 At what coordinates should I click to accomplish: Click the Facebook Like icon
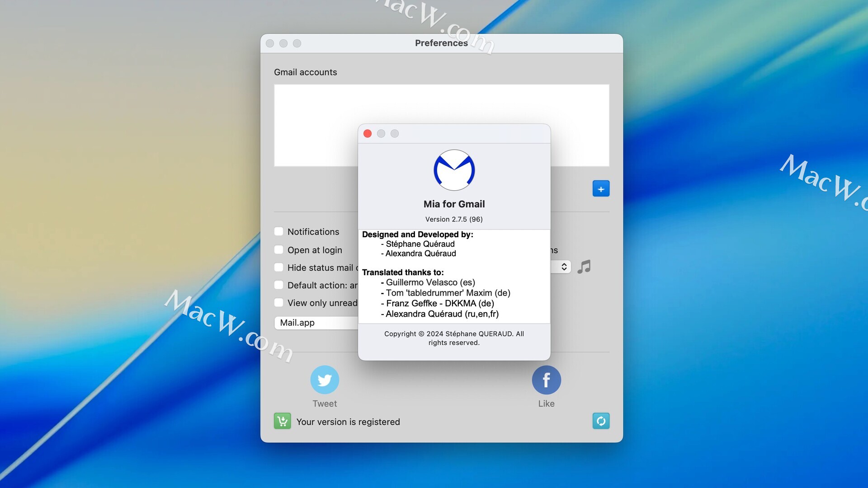click(x=546, y=380)
